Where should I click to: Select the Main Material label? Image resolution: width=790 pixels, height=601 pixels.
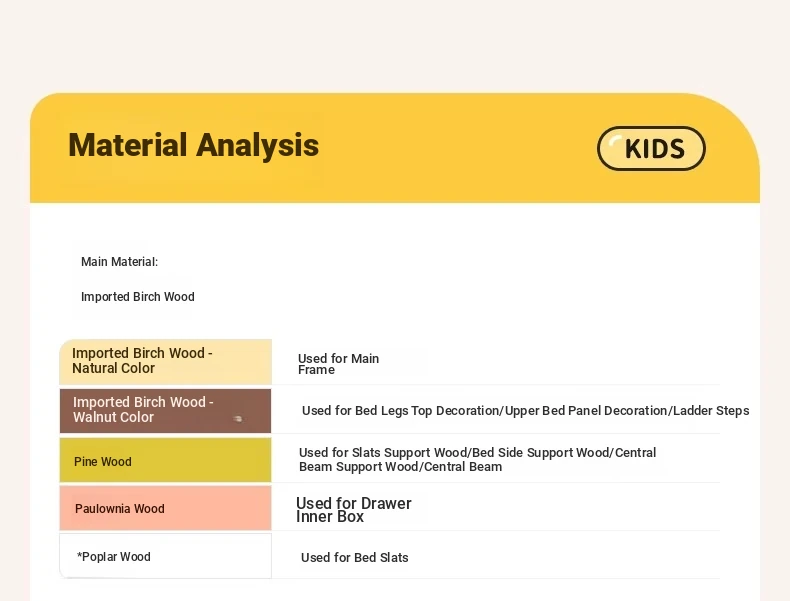tap(119, 262)
